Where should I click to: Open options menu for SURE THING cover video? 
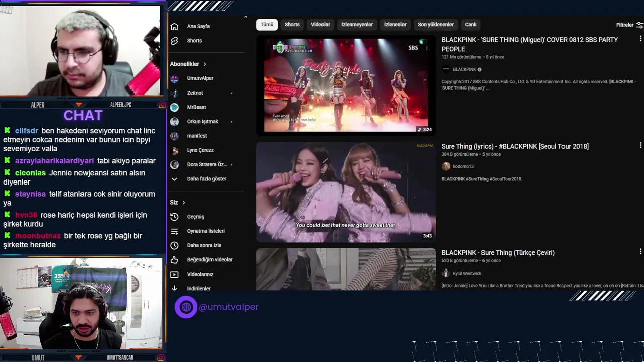[640, 39]
